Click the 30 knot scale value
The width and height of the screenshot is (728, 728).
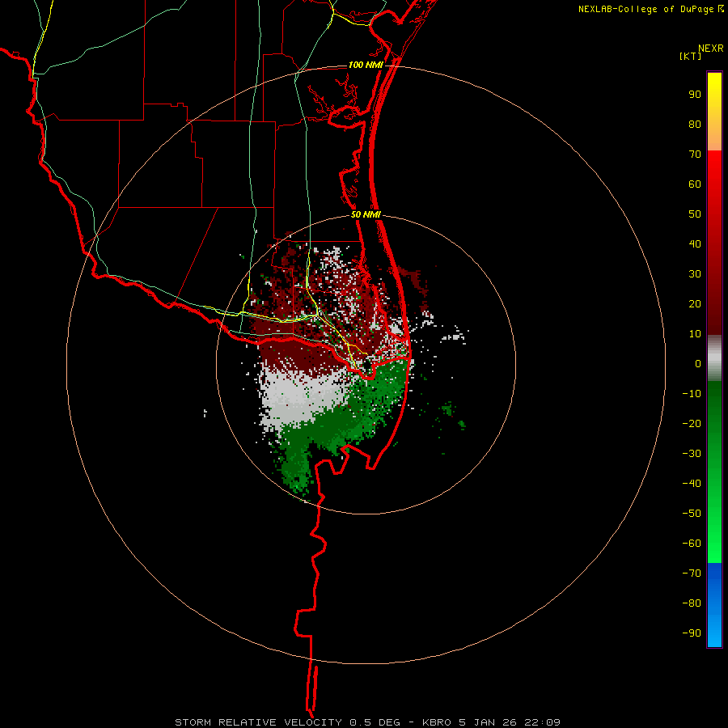(x=695, y=274)
